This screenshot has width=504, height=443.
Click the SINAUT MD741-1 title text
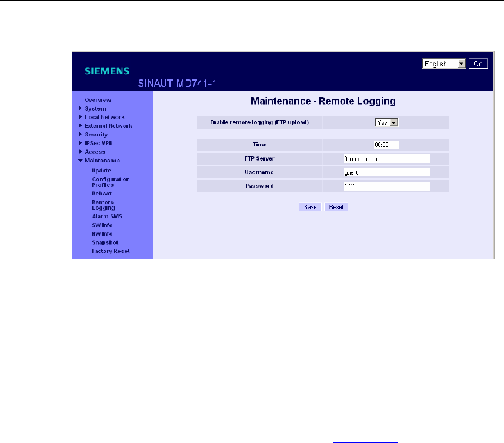[177, 84]
